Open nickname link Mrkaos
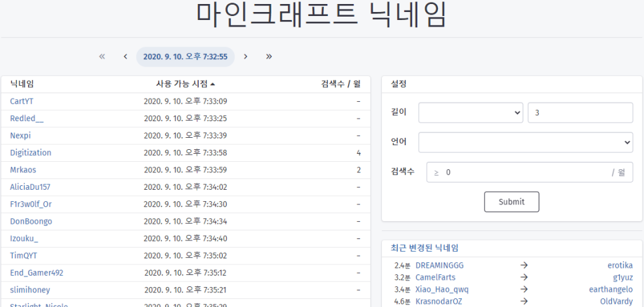Image resolution: width=644 pixels, height=307 pixels. pos(23,170)
